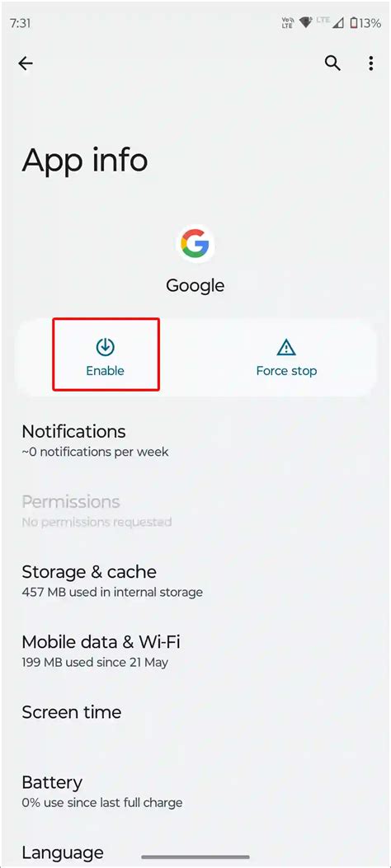Select the greyed-out Permissions entry
The image size is (391, 868).
click(195, 511)
